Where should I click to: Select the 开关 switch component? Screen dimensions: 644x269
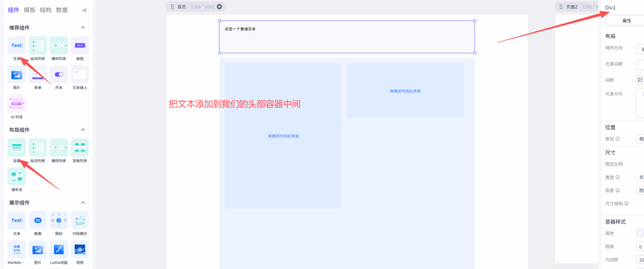click(x=59, y=75)
